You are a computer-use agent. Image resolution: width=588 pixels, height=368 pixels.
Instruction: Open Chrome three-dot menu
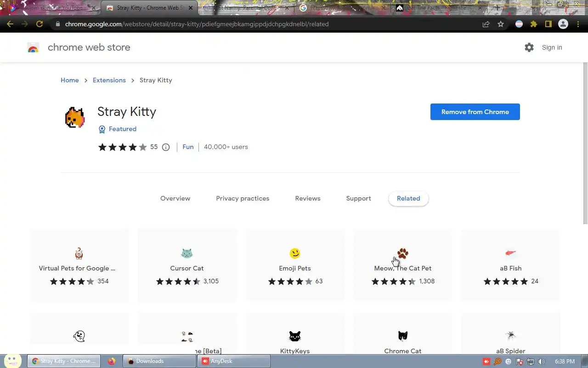tap(578, 24)
